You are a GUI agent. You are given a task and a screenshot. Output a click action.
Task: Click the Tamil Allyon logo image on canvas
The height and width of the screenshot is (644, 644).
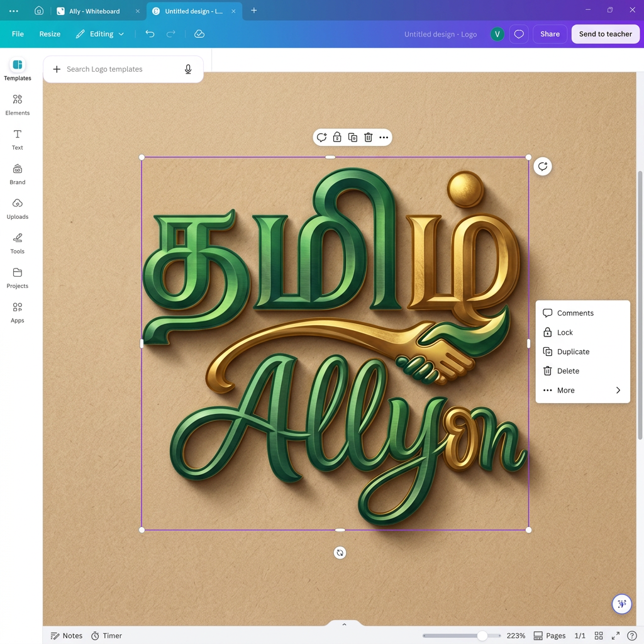point(335,343)
